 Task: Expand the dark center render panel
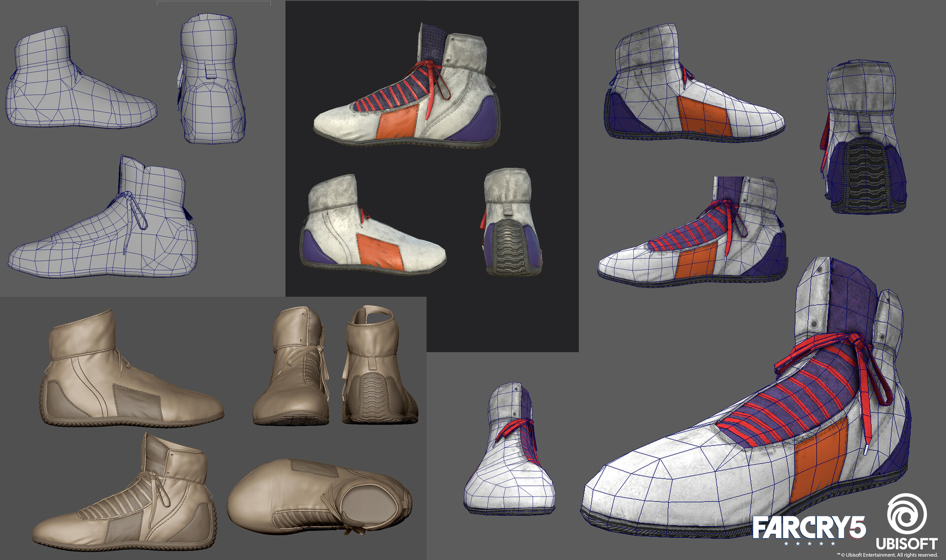[x=431, y=172]
